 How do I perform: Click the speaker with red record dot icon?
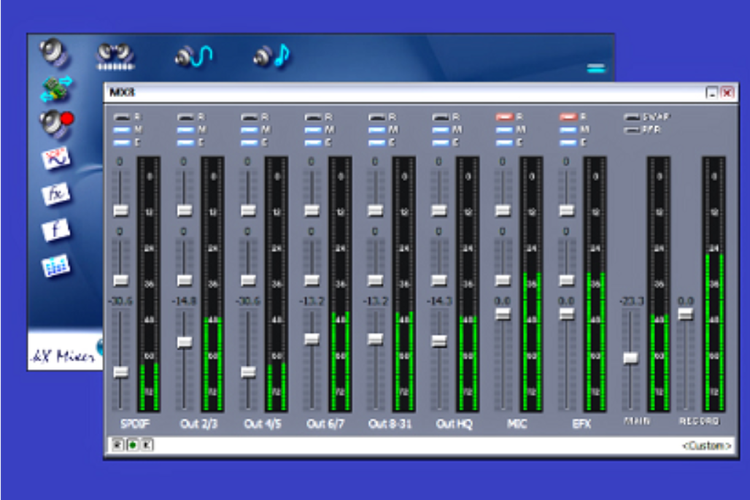54,123
